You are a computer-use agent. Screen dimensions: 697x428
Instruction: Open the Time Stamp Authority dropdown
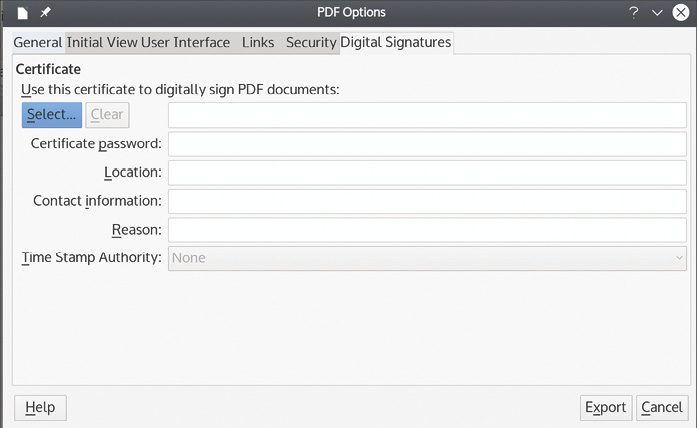[427, 258]
